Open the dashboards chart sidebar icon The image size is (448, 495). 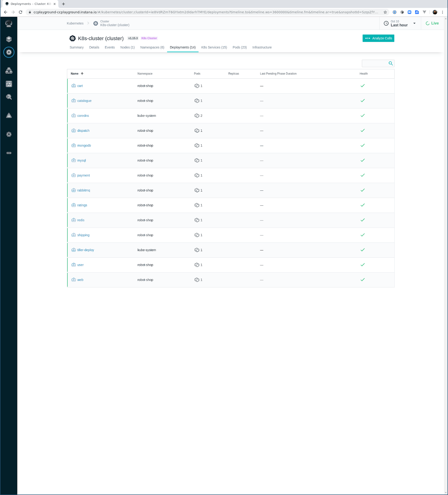pos(9,84)
